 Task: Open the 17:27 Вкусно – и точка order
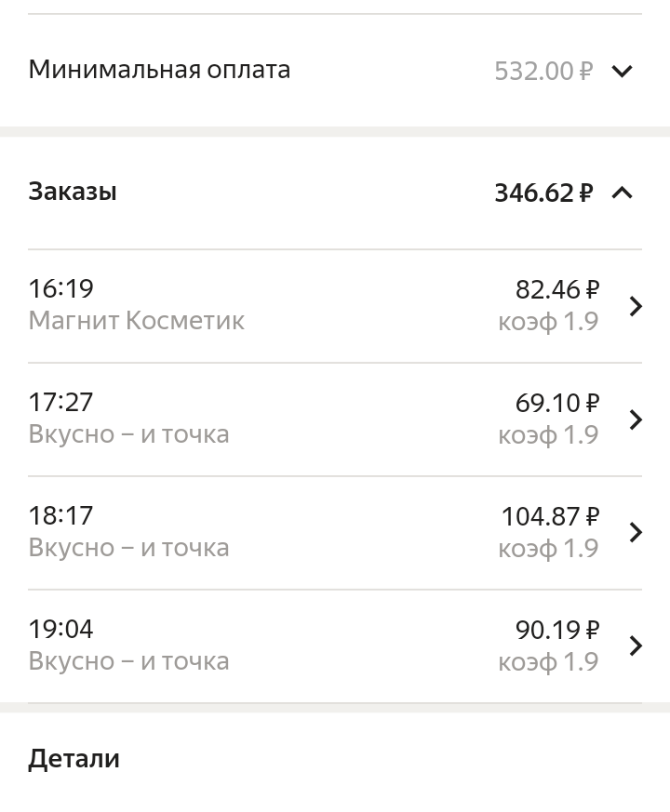tap(128, 434)
